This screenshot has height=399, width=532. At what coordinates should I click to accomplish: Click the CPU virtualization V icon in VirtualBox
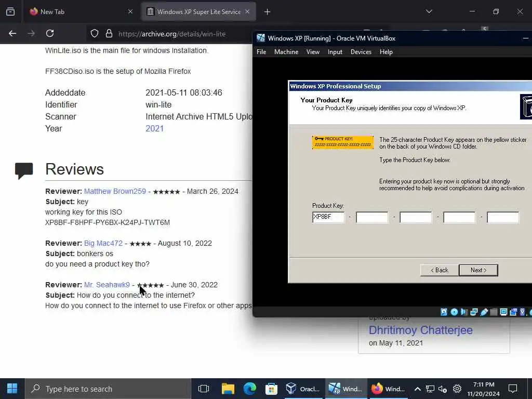tap(523, 312)
